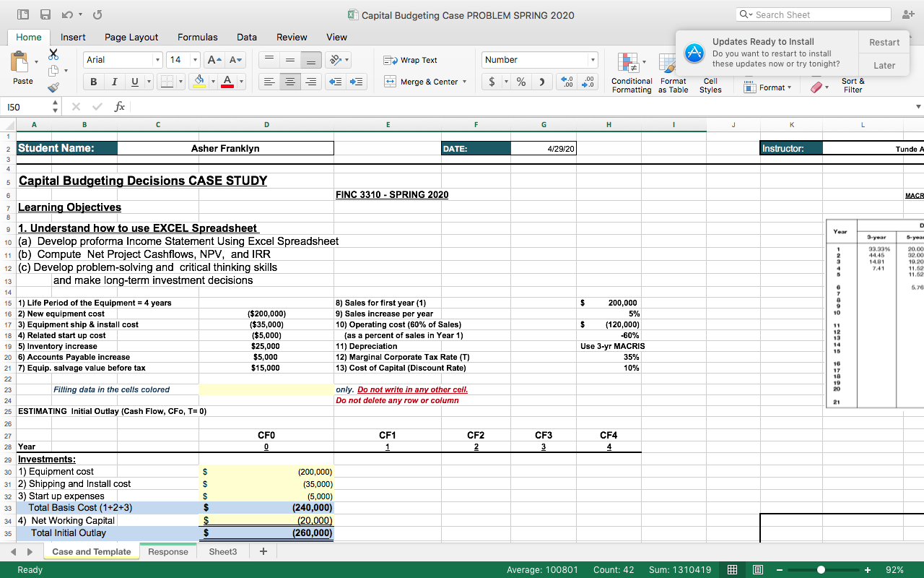
Task: Click the Copy icon
Action: [53, 71]
